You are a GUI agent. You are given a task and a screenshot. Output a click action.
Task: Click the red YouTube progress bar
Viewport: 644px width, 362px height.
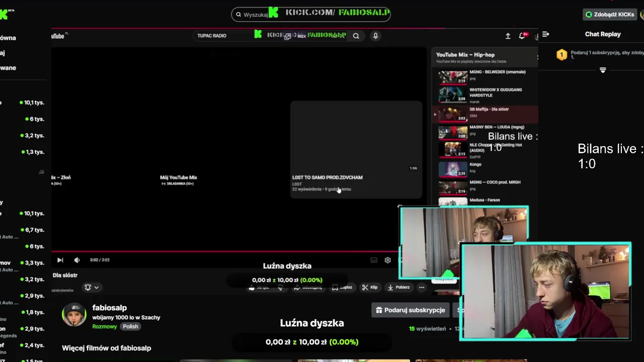(x=224, y=251)
